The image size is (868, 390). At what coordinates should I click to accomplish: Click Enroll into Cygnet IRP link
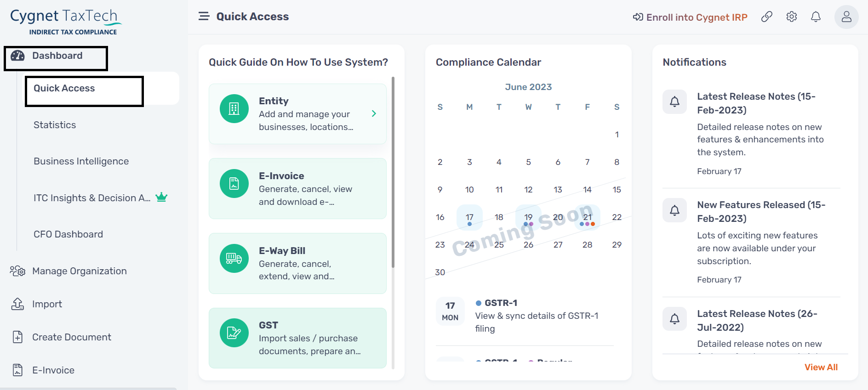(690, 17)
